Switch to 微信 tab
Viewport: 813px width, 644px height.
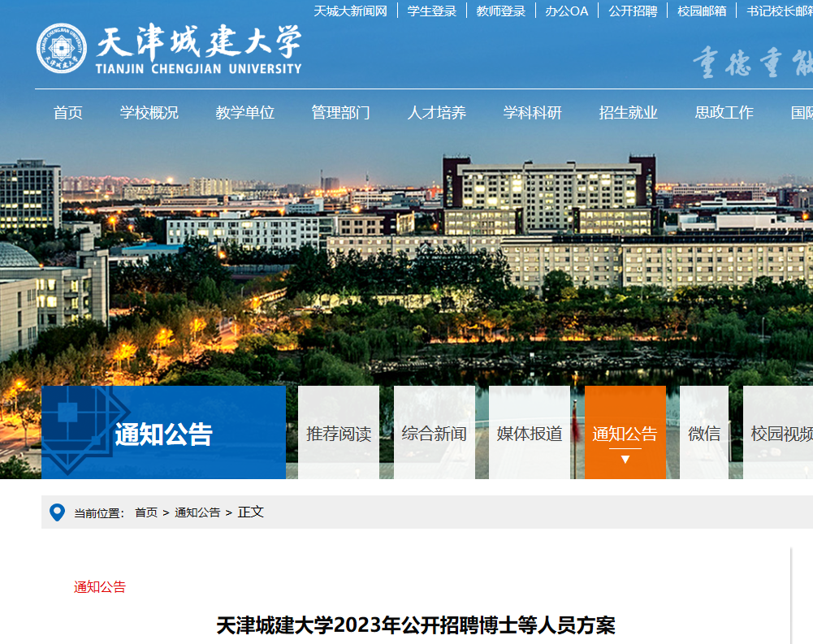coord(704,432)
